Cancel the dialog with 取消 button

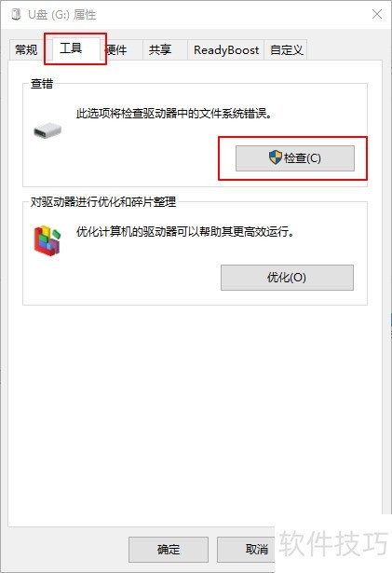pos(246,550)
